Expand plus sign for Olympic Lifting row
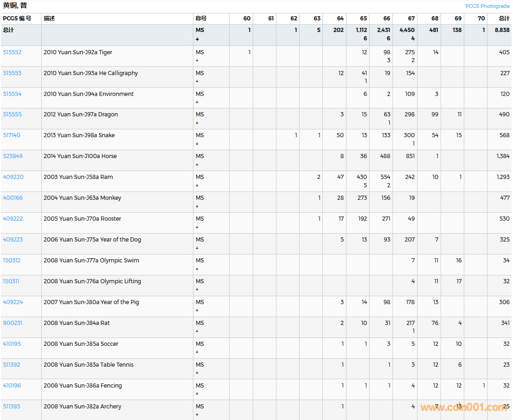The width and height of the screenshot is (513, 420). click(197, 290)
